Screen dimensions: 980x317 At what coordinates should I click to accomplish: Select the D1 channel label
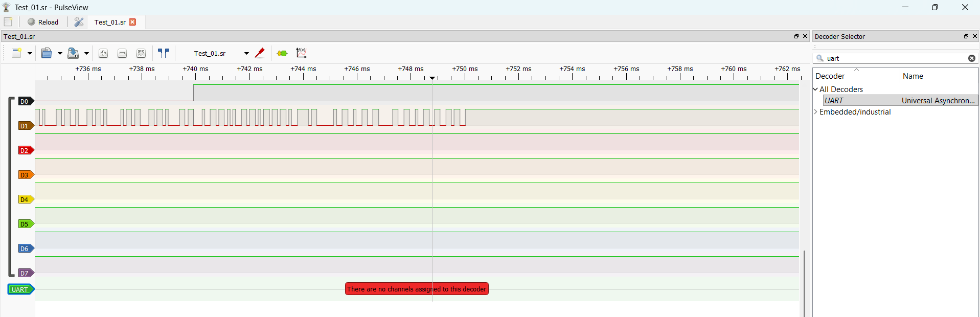point(26,126)
